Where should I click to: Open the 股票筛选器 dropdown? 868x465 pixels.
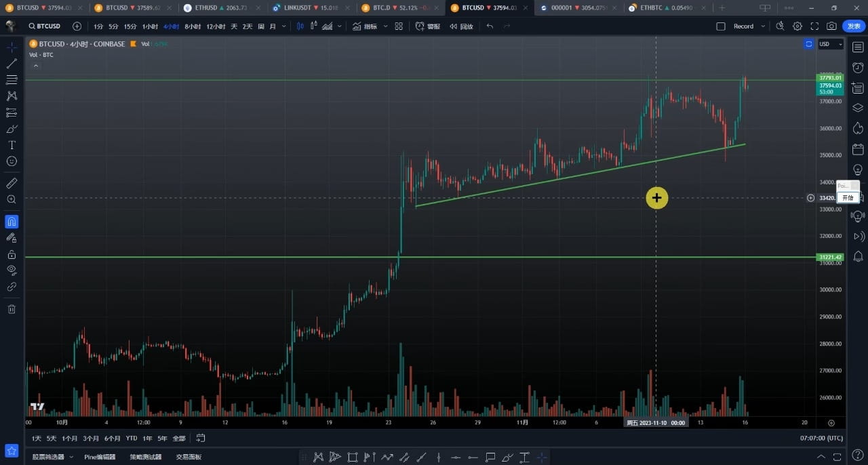coord(53,457)
